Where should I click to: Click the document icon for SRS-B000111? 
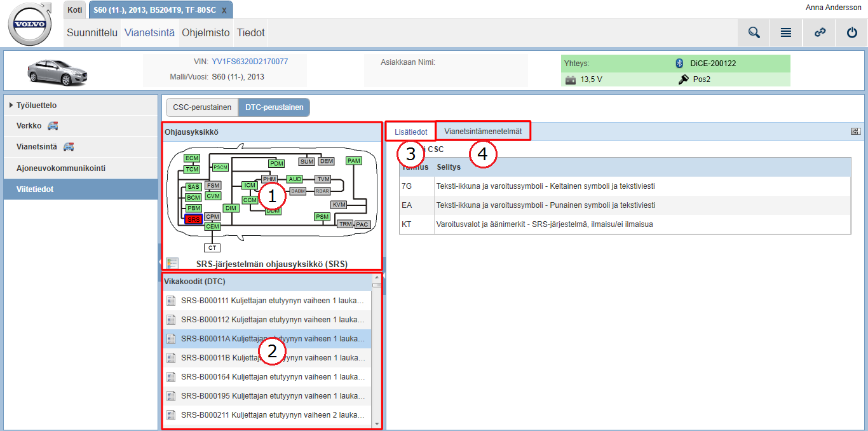click(170, 301)
